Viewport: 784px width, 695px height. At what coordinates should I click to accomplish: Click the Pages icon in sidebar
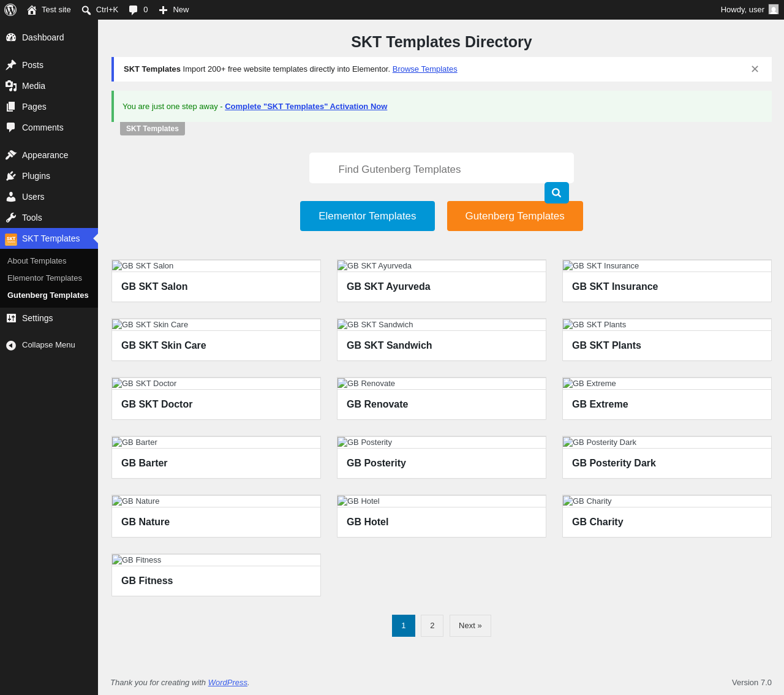[11, 107]
